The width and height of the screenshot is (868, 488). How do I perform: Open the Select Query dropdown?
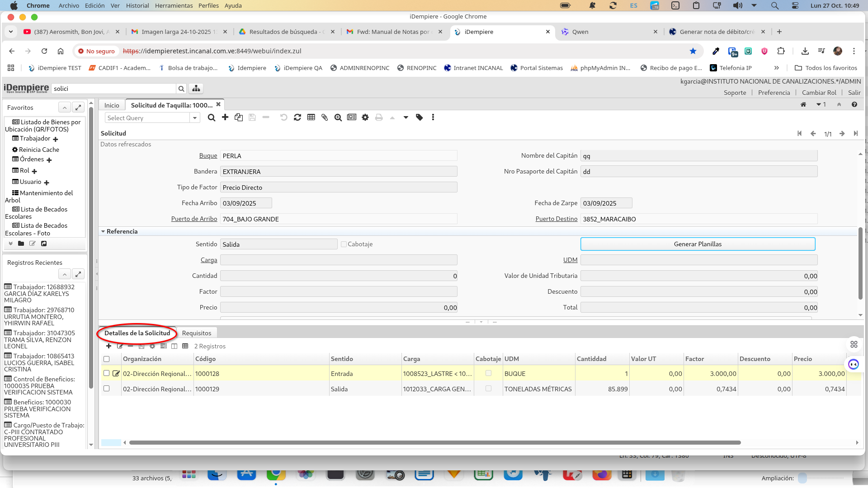click(195, 118)
